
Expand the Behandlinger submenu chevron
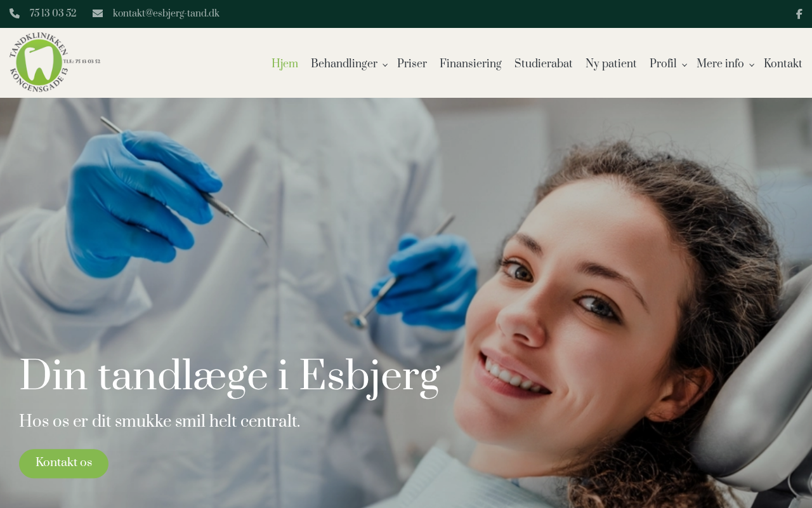(384, 65)
